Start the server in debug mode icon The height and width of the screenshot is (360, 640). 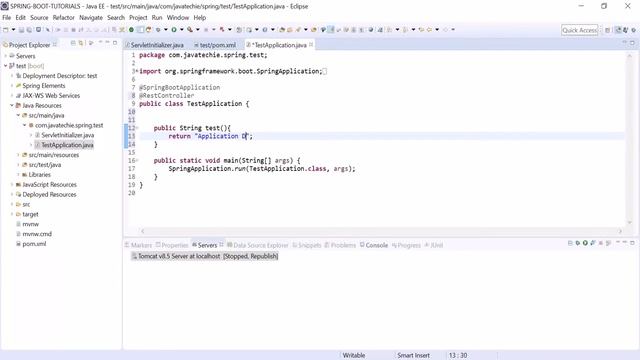click(x=578, y=243)
